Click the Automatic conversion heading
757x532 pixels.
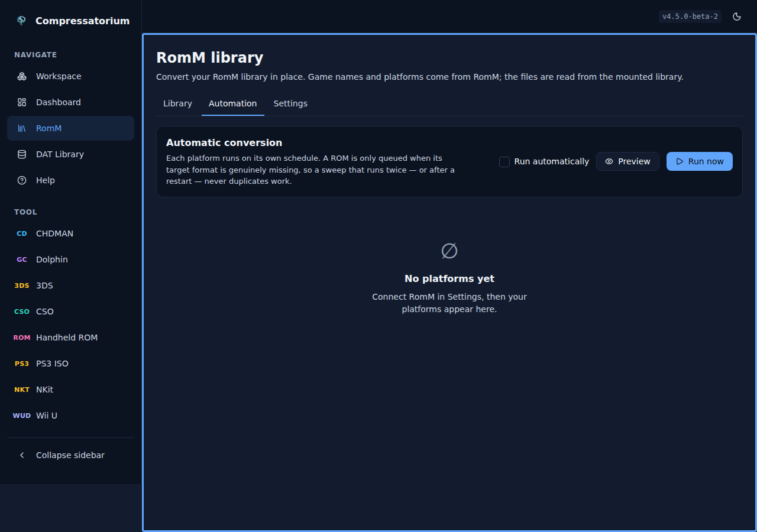[224, 142]
